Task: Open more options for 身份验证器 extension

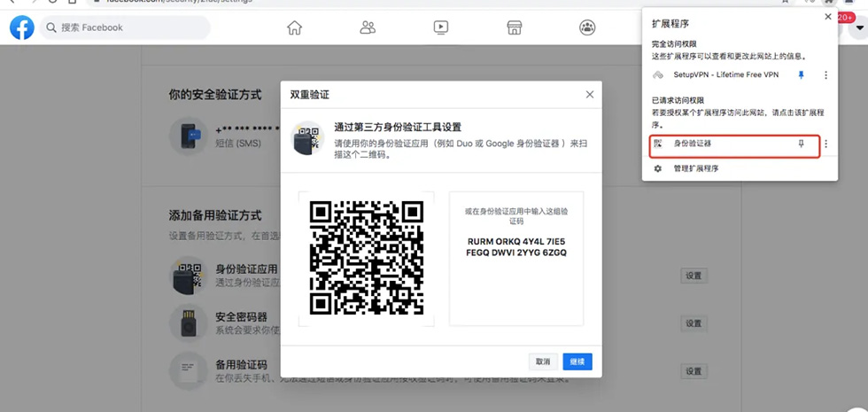Action: 825,144
